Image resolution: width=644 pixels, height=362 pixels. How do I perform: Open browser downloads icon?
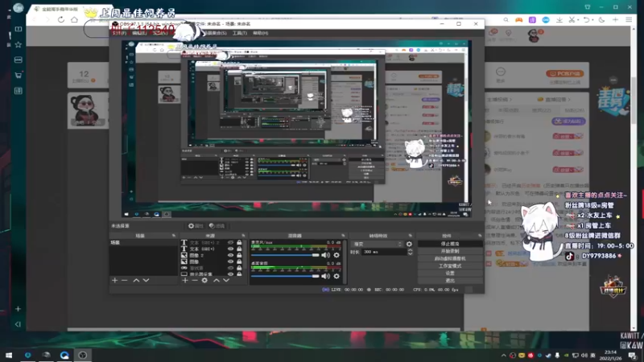tap(559, 19)
